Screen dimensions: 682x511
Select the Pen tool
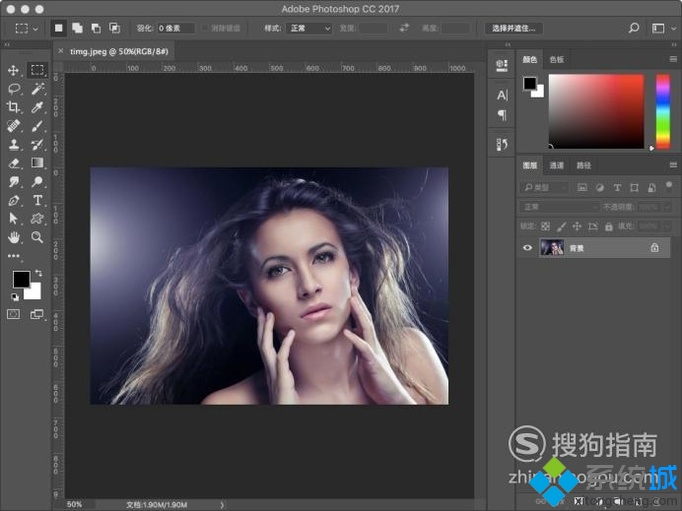pyautogui.click(x=13, y=200)
